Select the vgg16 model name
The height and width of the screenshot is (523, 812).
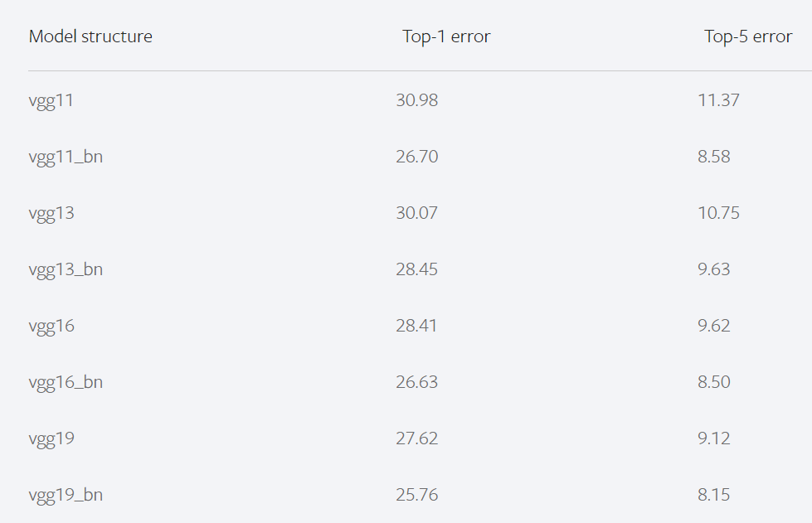tap(51, 327)
